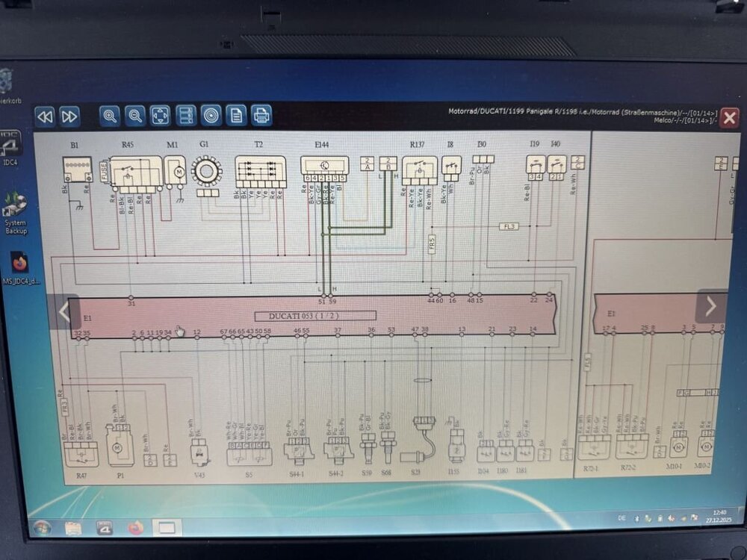Select sensor S44-1 symbol
The width and height of the screenshot is (747, 560).
point(298,452)
